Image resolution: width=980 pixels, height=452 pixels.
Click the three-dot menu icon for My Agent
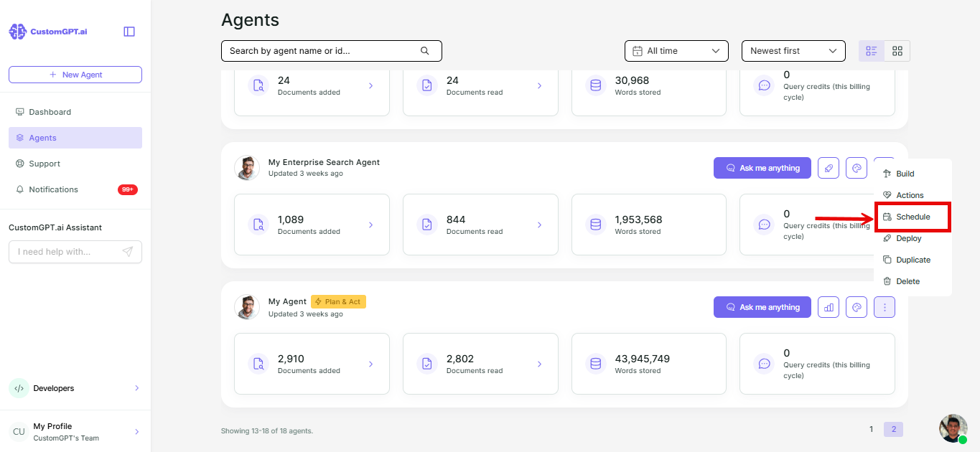coord(885,307)
